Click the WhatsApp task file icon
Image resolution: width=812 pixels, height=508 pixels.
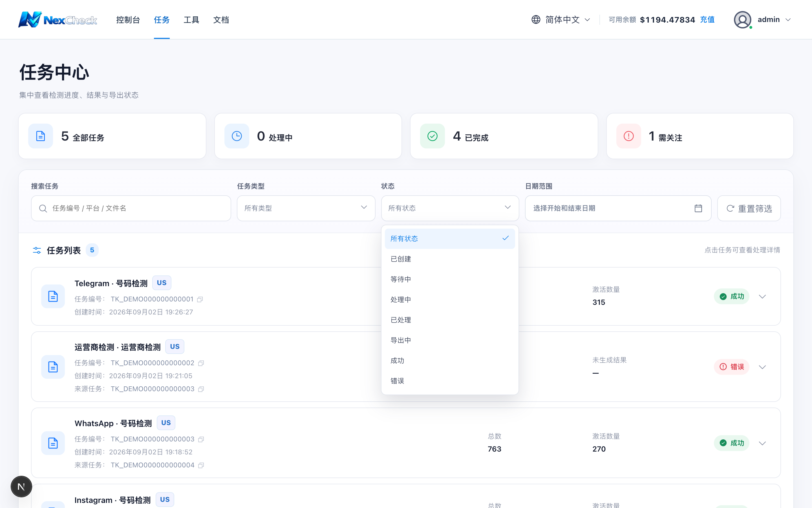tap(53, 443)
